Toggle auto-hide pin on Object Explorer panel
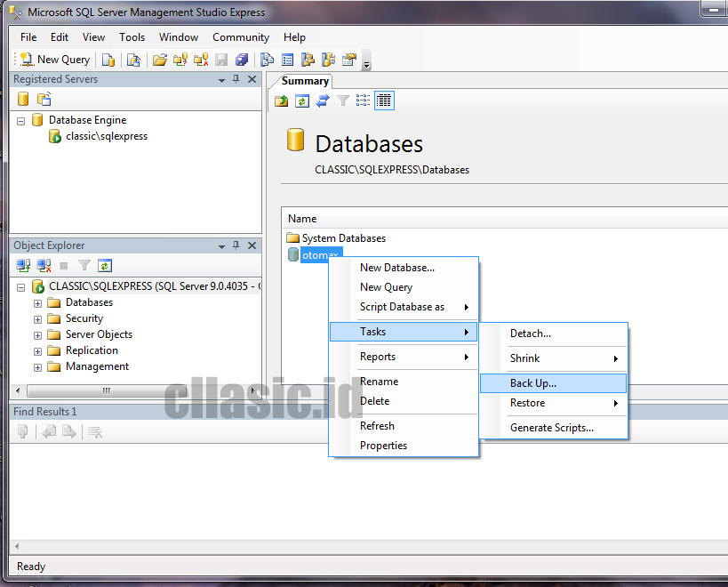Viewport: 728px width, 587px height. pos(236,245)
